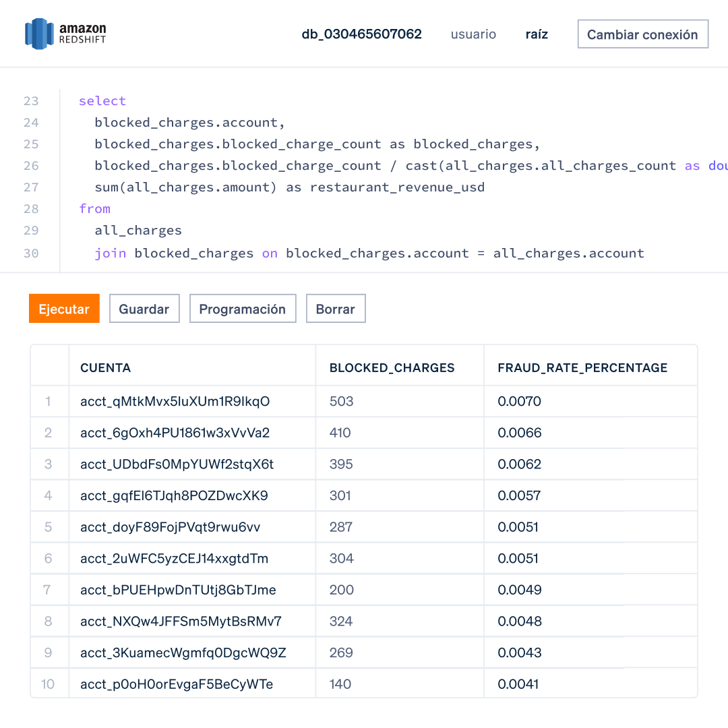Click blocked charges value 269
The height and width of the screenshot is (728, 728).
point(341,653)
